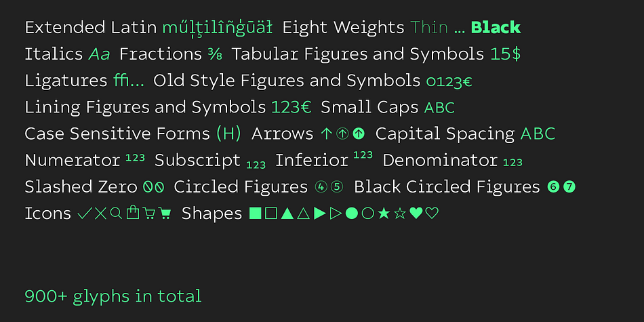Click the black circled up arrow

359,134
